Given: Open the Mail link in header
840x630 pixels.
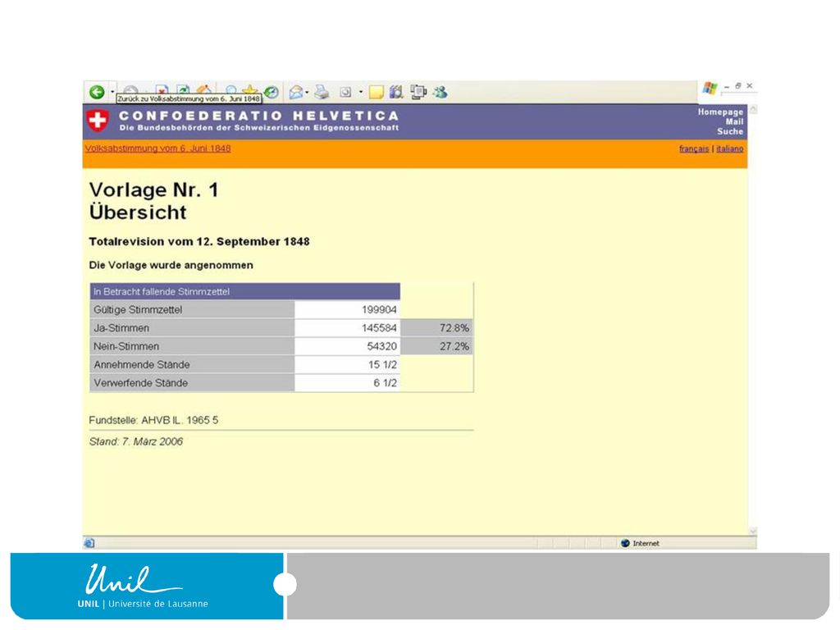Looking at the screenshot, I should click(x=734, y=121).
